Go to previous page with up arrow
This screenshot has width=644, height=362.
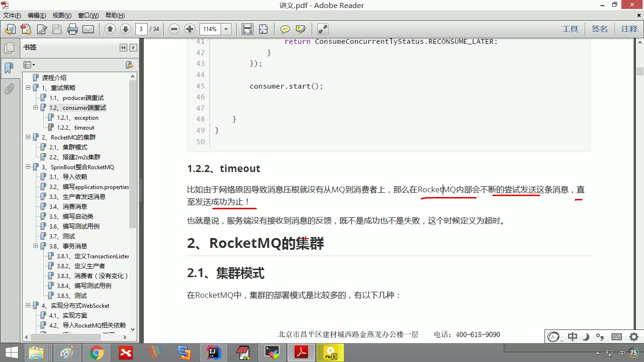[110, 29]
